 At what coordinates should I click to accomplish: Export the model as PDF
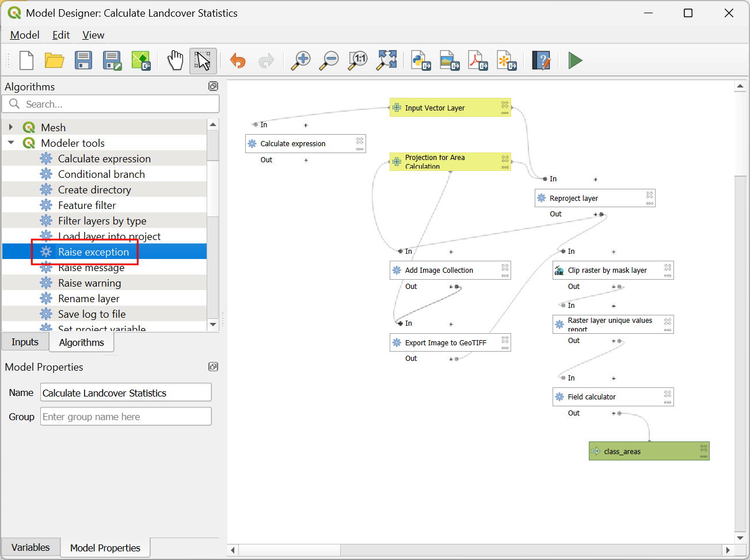pyautogui.click(x=478, y=60)
